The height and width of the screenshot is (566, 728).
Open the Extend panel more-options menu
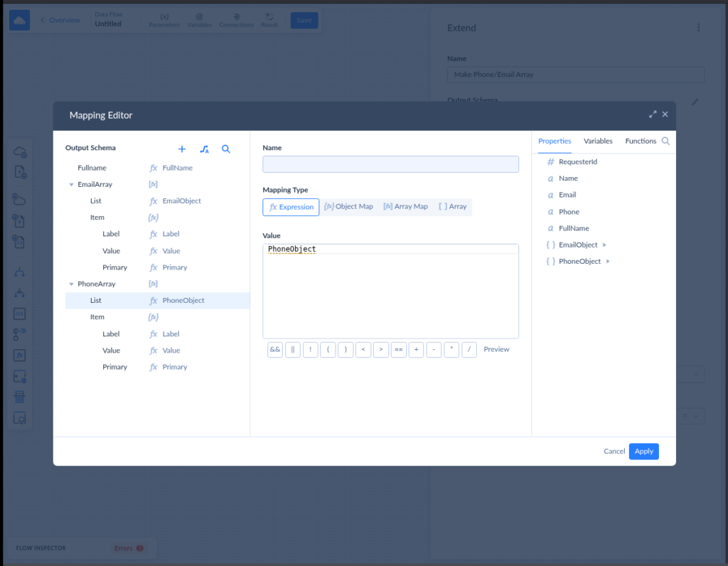(x=698, y=28)
